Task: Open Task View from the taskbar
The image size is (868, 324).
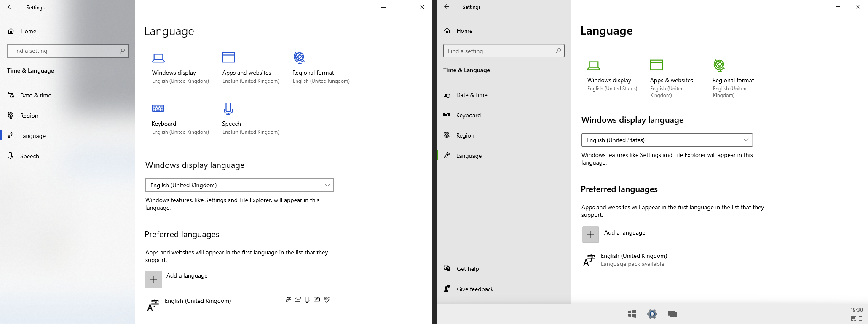Action: click(x=672, y=313)
